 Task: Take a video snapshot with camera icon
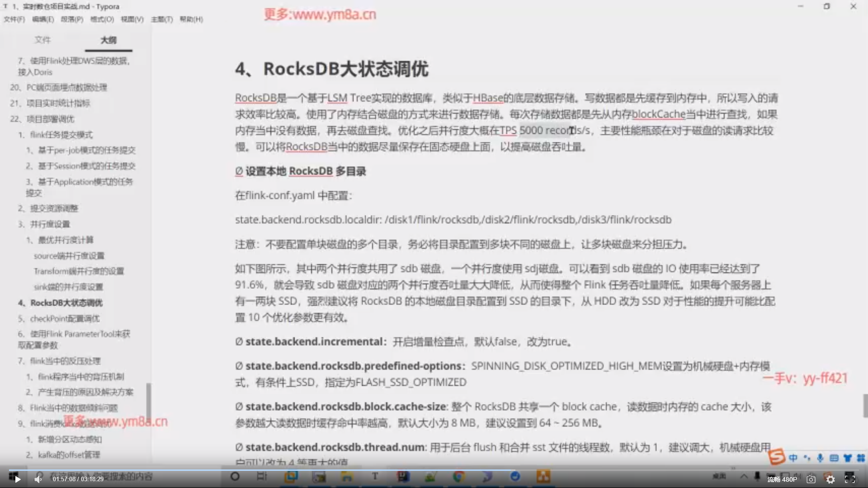[811, 479]
